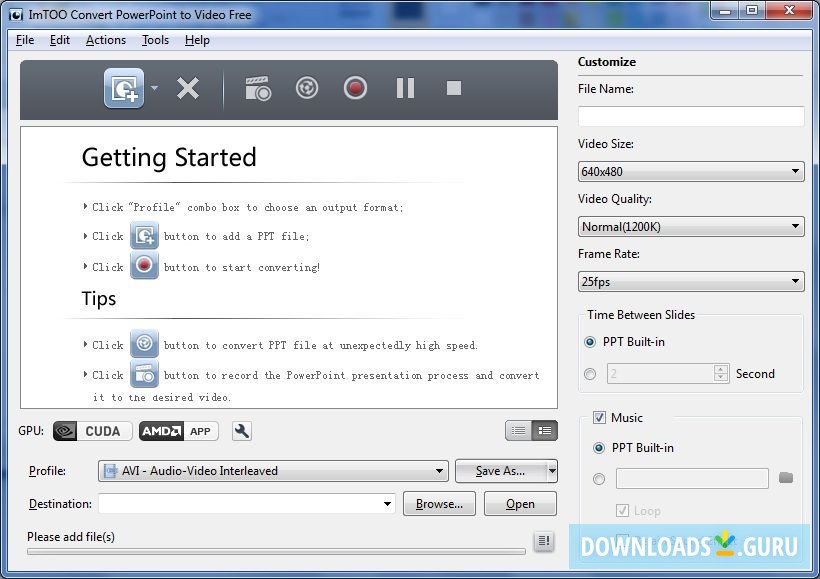
Task: Click the Open destination button
Action: pos(520,504)
